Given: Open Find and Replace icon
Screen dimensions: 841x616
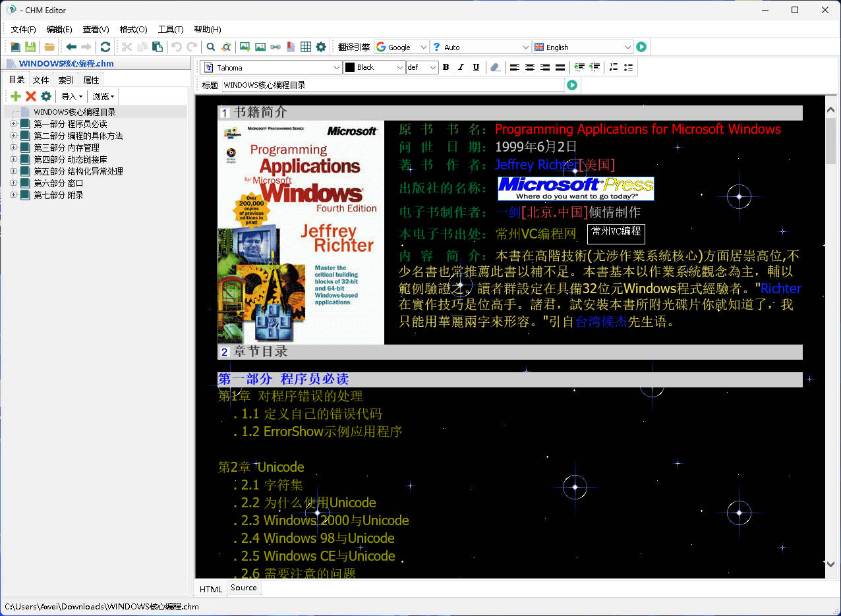Looking at the screenshot, I should pyautogui.click(x=226, y=47).
